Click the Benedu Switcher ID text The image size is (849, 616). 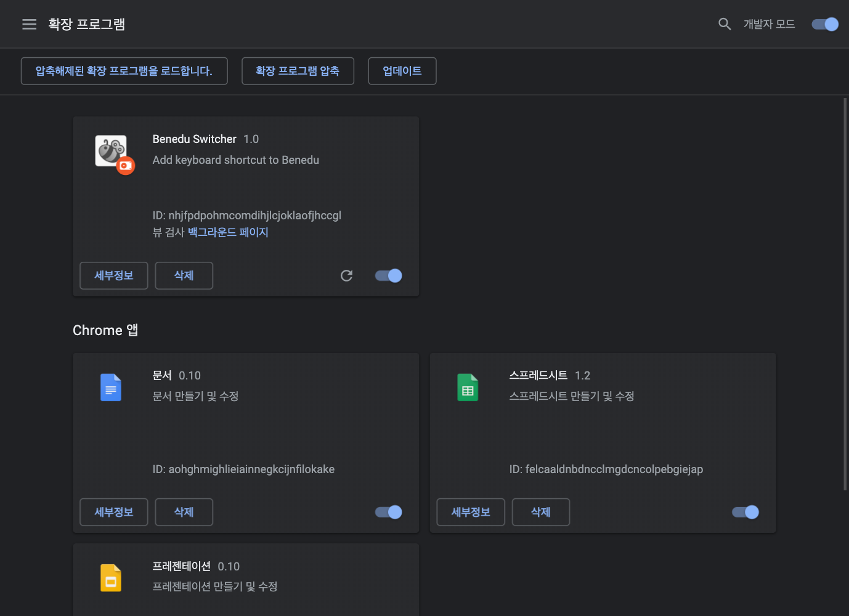tap(247, 216)
